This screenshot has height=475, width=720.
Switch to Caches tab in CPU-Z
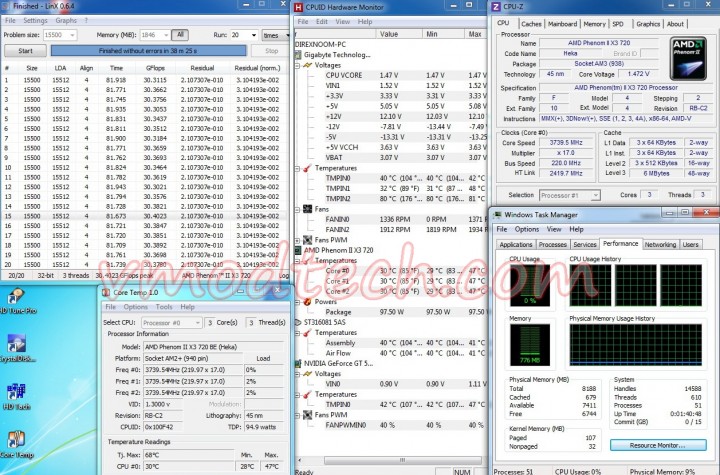click(531, 24)
